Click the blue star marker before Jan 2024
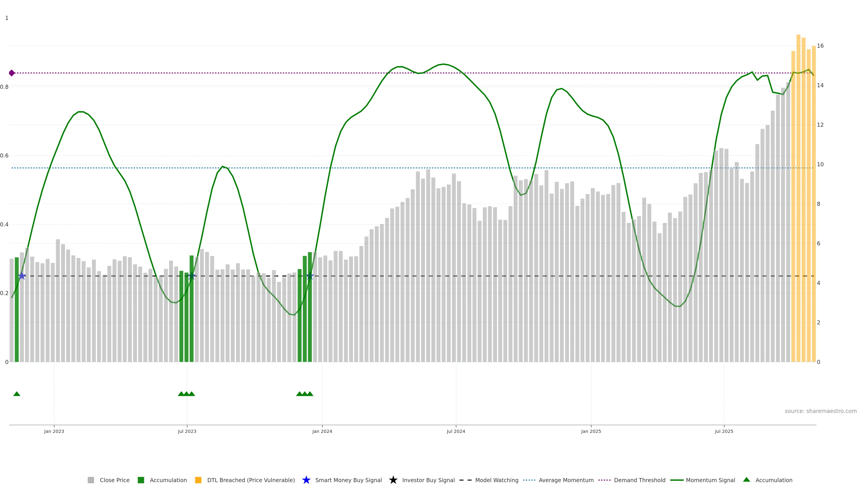The height and width of the screenshot is (488, 868). coord(310,276)
